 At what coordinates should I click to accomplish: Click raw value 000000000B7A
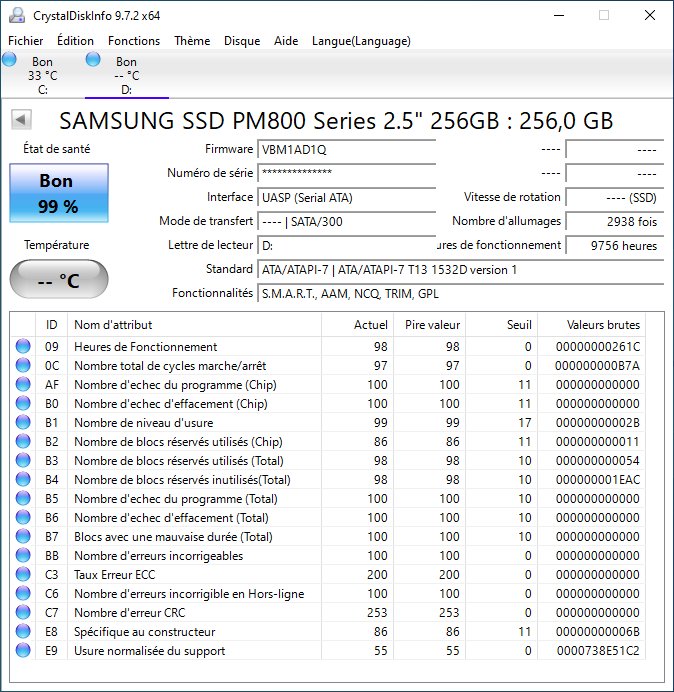click(x=598, y=366)
